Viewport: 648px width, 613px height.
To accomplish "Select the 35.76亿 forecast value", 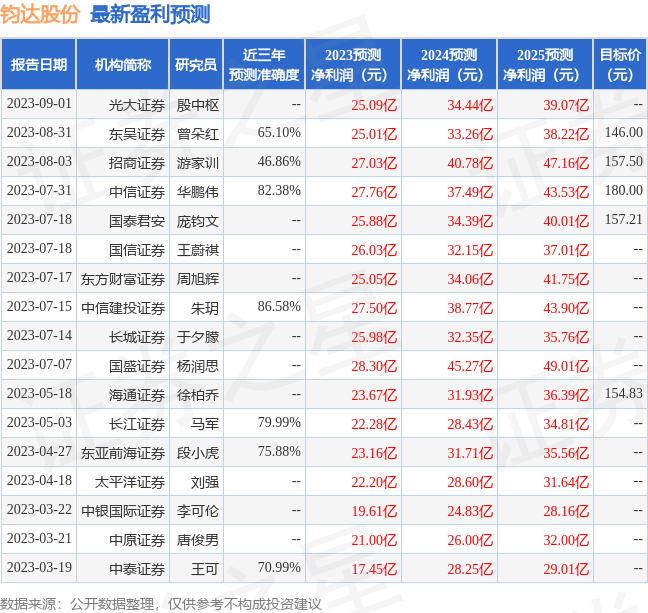I will coord(566,337).
